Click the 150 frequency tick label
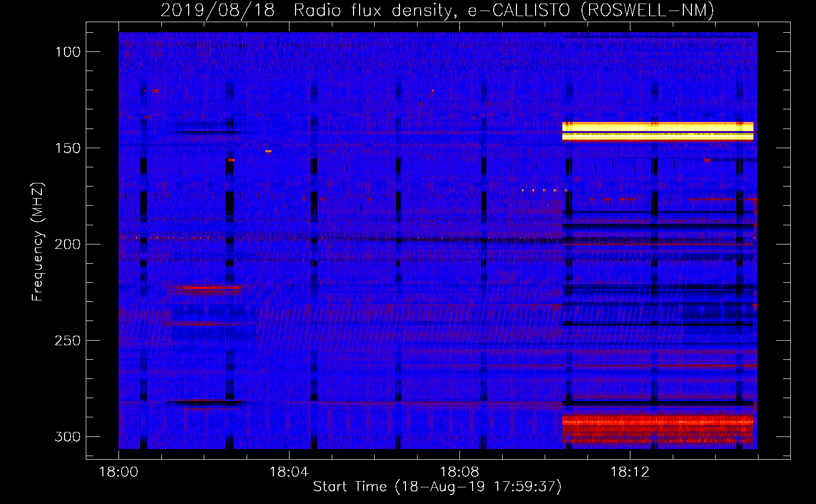 click(68, 148)
